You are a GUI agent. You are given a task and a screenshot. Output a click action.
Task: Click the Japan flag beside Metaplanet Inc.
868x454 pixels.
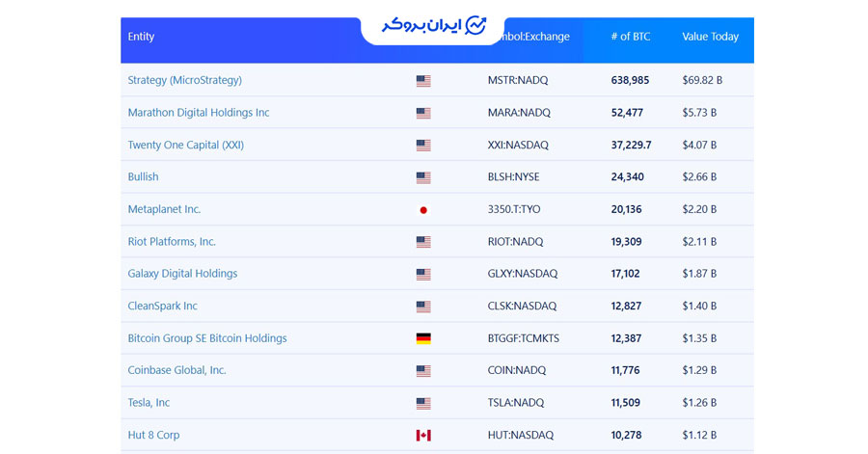[423, 210]
